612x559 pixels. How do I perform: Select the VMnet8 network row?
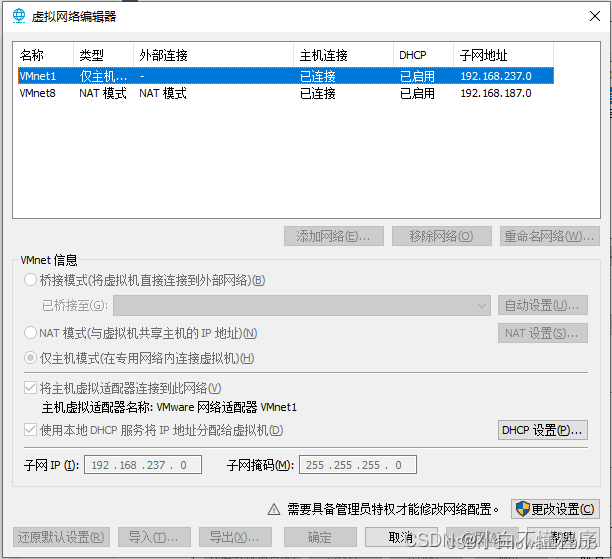(286, 93)
